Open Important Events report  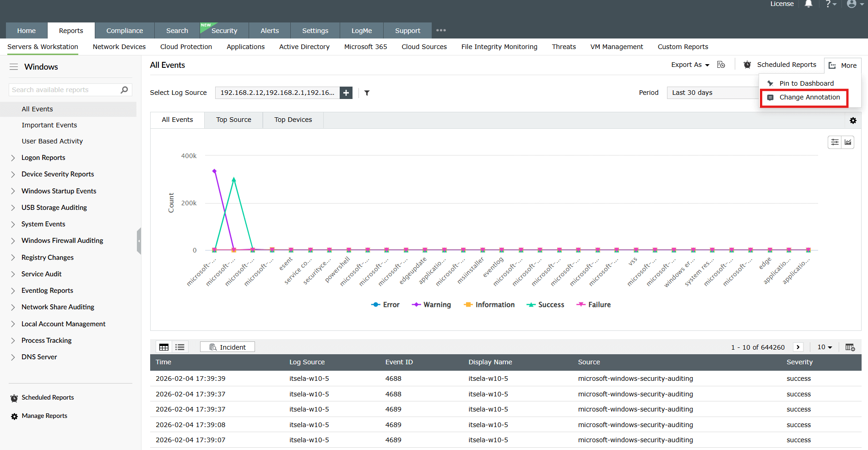pyautogui.click(x=49, y=125)
